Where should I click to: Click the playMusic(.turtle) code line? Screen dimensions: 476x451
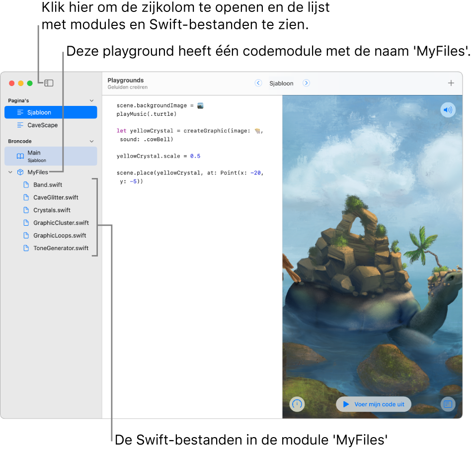[147, 114]
